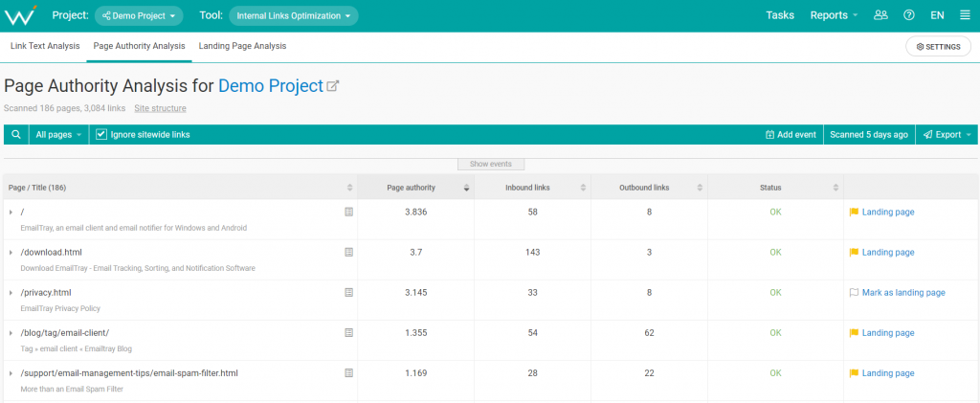The image size is (980, 403).
Task: Click the WebSite Auditor logo icon
Action: [x=21, y=15]
